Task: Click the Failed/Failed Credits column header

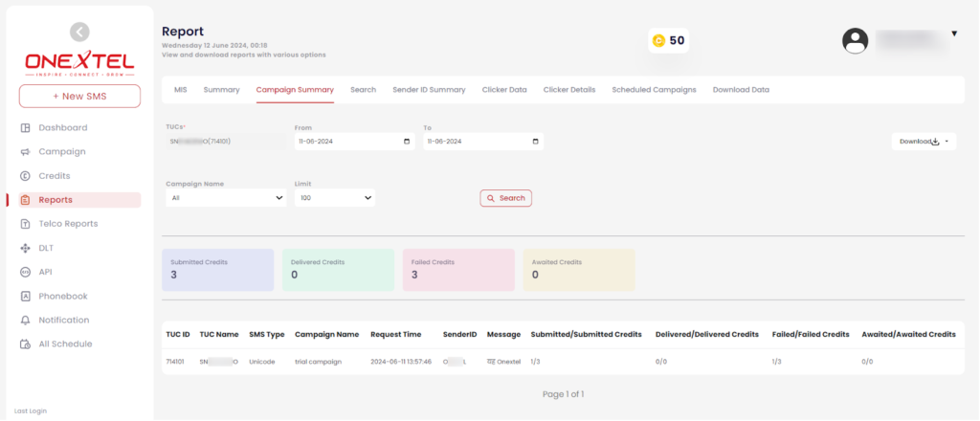Action: [811, 335]
